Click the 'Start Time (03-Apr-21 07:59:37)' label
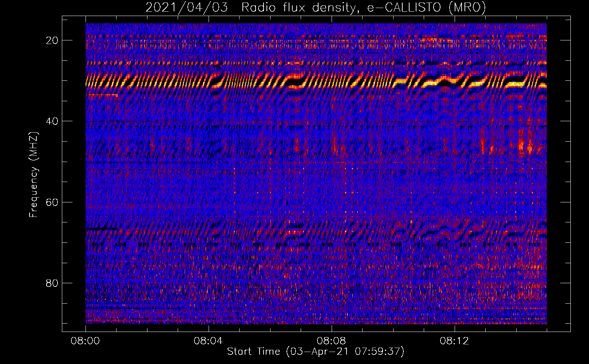The image size is (589, 364). point(316,352)
